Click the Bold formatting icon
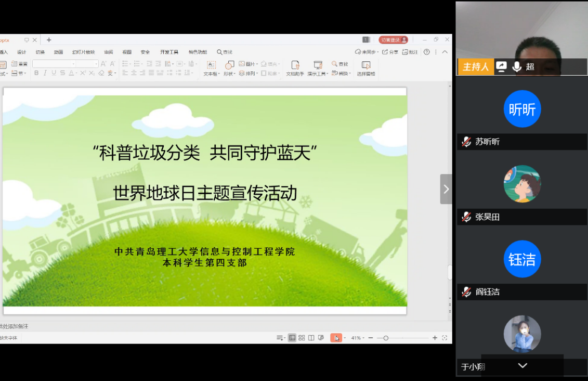This screenshot has width=588, height=381. click(36, 73)
